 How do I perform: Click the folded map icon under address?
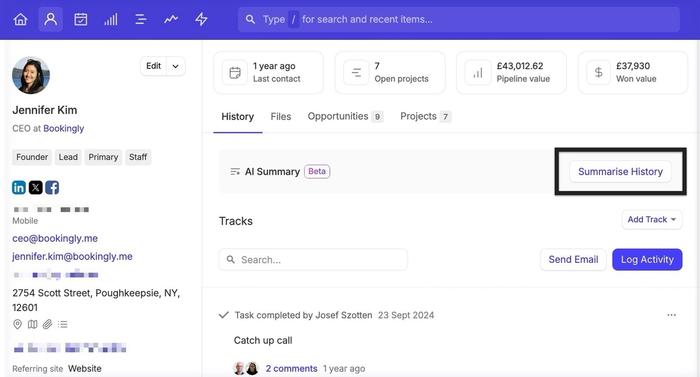point(33,324)
